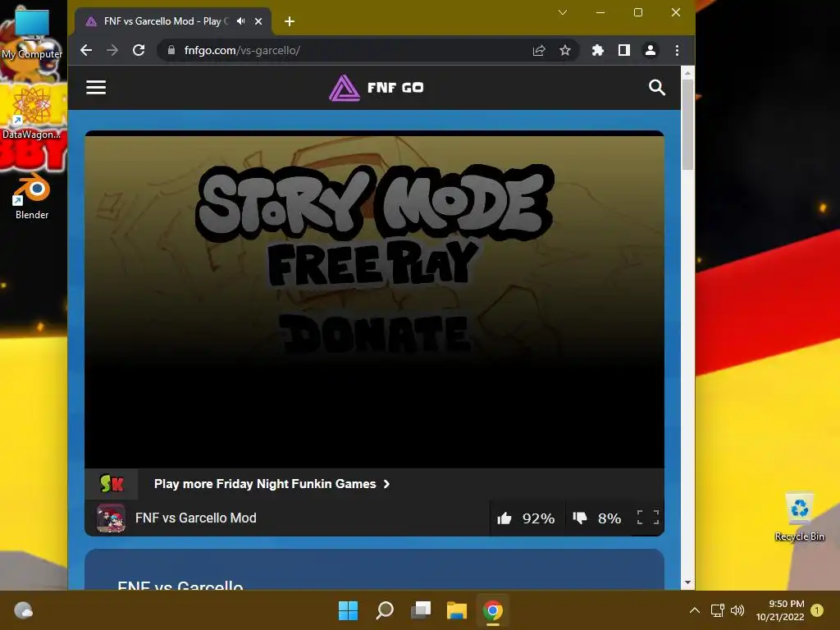The height and width of the screenshot is (630, 840).
Task: Click the SK logo beside games link
Action: [112, 484]
